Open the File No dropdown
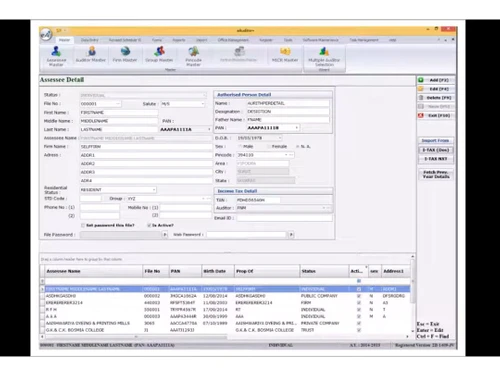Image resolution: width=500 pixels, height=375 pixels. [118, 104]
